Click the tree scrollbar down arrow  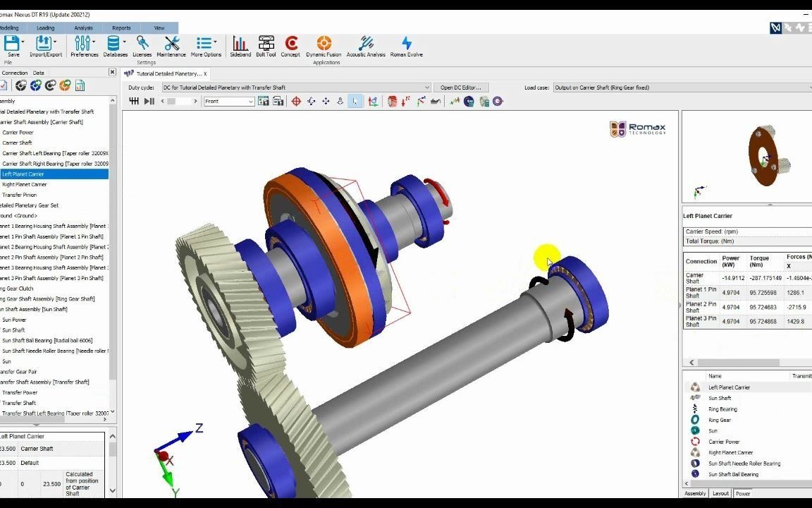[112, 411]
